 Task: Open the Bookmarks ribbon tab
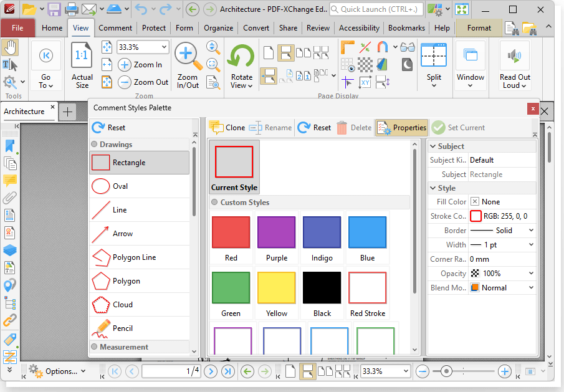406,28
